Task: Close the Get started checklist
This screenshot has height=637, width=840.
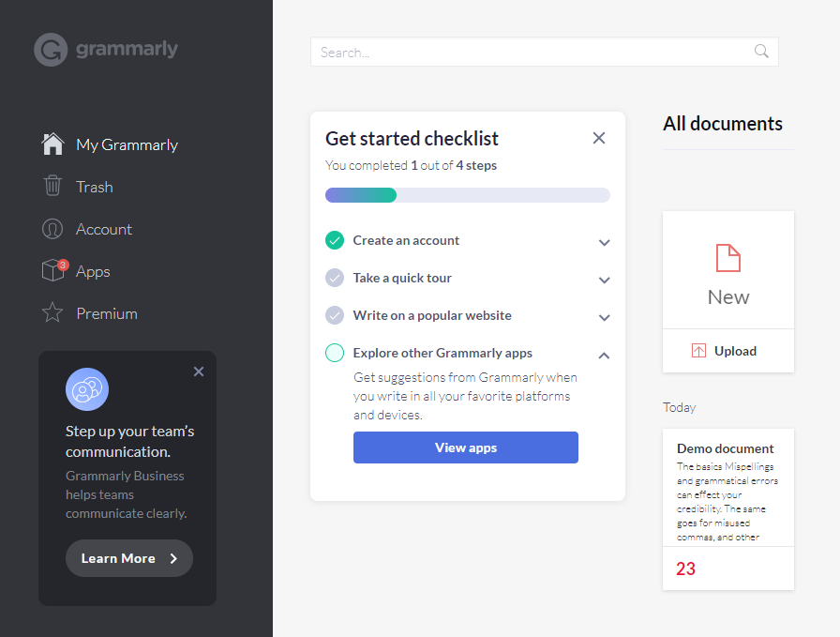Action: pos(599,138)
